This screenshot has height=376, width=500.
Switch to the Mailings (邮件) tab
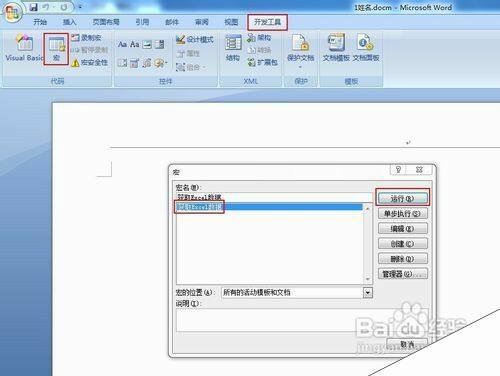point(172,22)
